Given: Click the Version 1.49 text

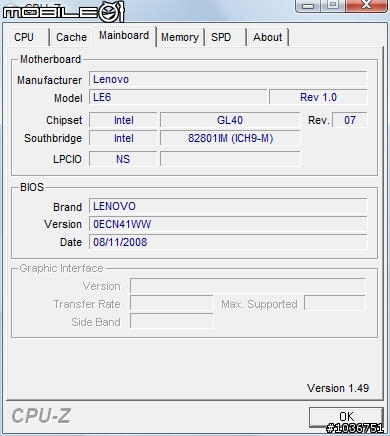Looking at the screenshot, I should pos(338,388).
